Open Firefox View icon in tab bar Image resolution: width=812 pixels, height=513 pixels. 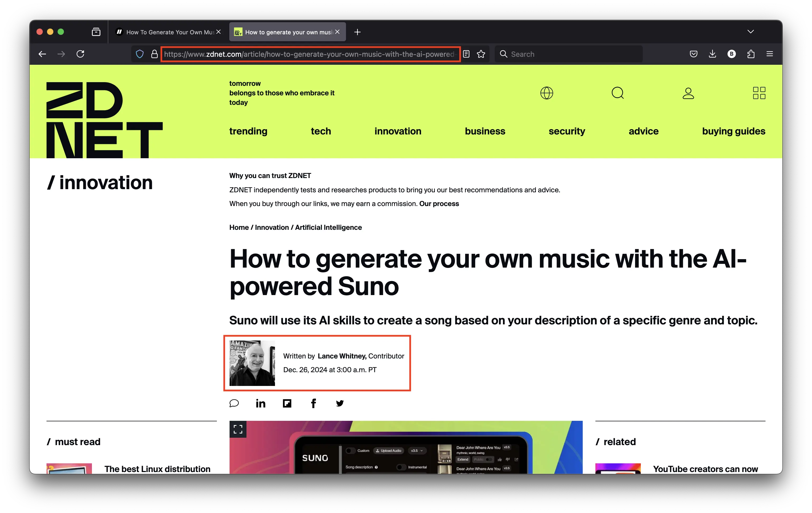(x=96, y=32)
